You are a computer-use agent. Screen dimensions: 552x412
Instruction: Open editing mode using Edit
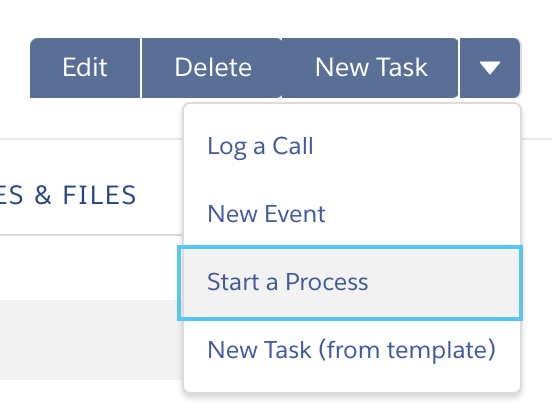click(x=85, y=68)
